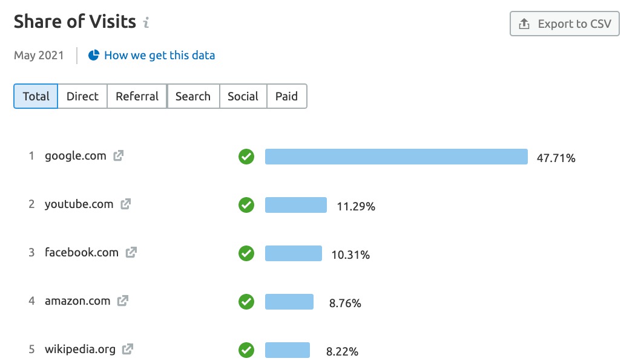Click the pie chart icon near data link
Screen dimensions: 638x364
click(94, 55)
